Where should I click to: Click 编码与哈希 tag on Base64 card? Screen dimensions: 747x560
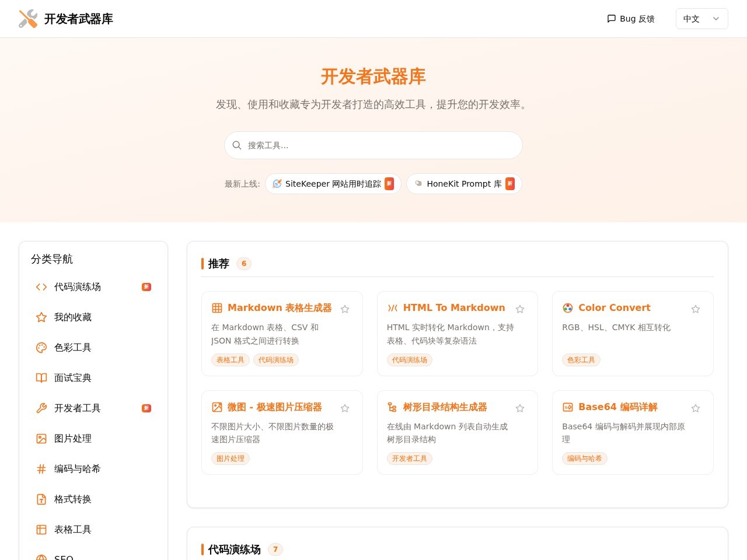click(x=585, y=459)
